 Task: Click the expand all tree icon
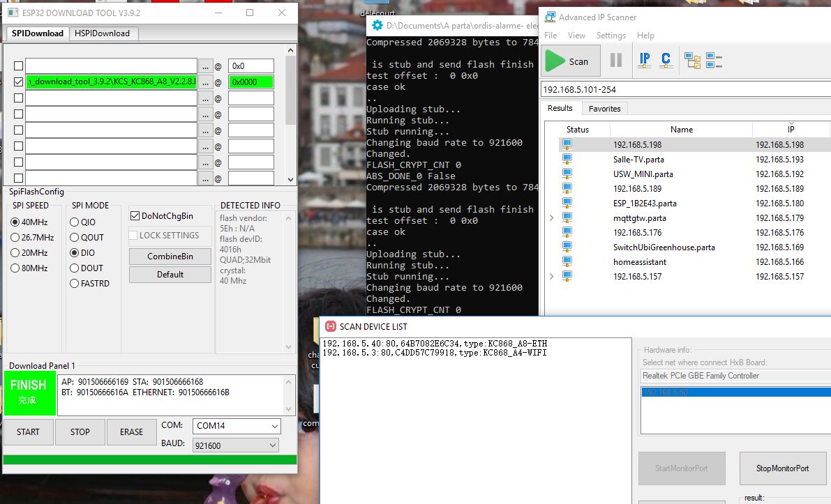click(692, 61)
